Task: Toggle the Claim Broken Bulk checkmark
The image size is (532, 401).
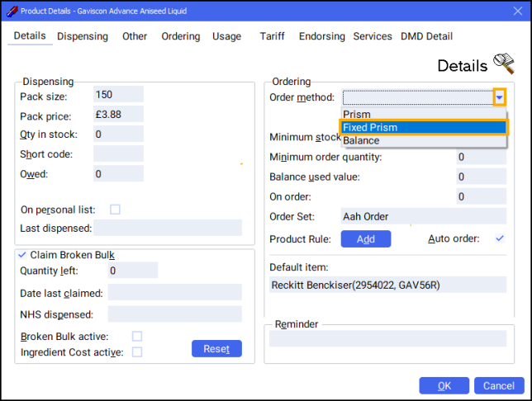Action: coord(21,255)
